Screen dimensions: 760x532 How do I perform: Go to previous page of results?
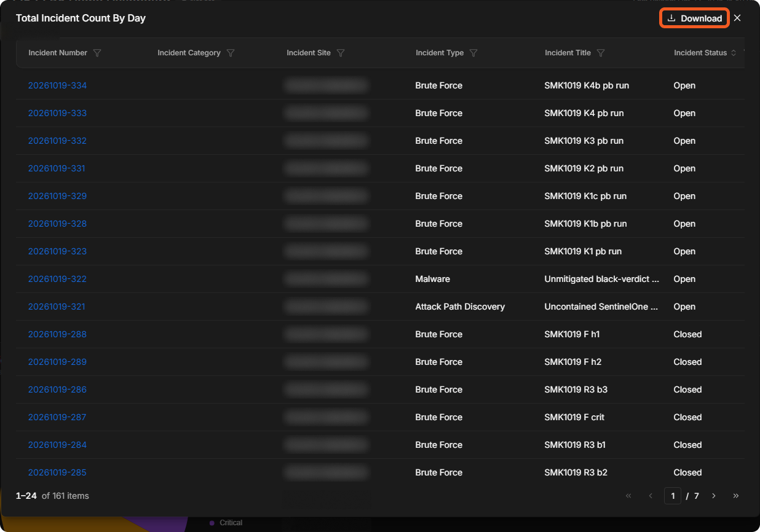pos(651,496)
